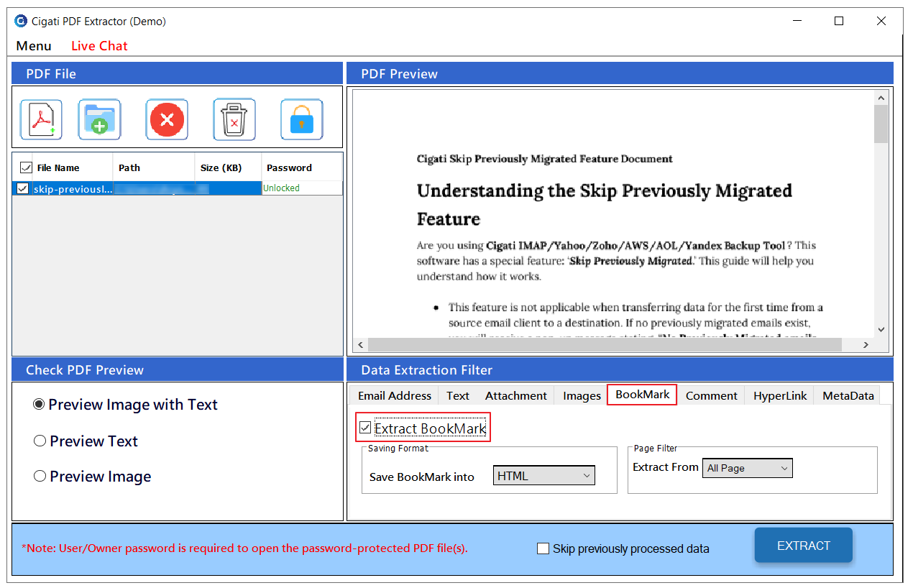The height and width of the screenshot is (588, 913).
Task: Select the Preview Image radio button
Action: pyautogui.click(x=40, y=476)
